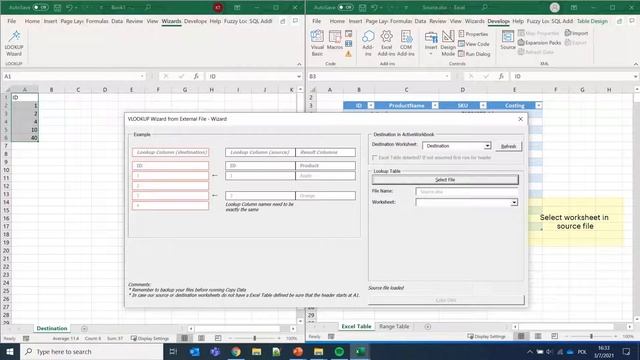Switch to Page Layout view in right window
640x360 pixels.
(538, 336)
